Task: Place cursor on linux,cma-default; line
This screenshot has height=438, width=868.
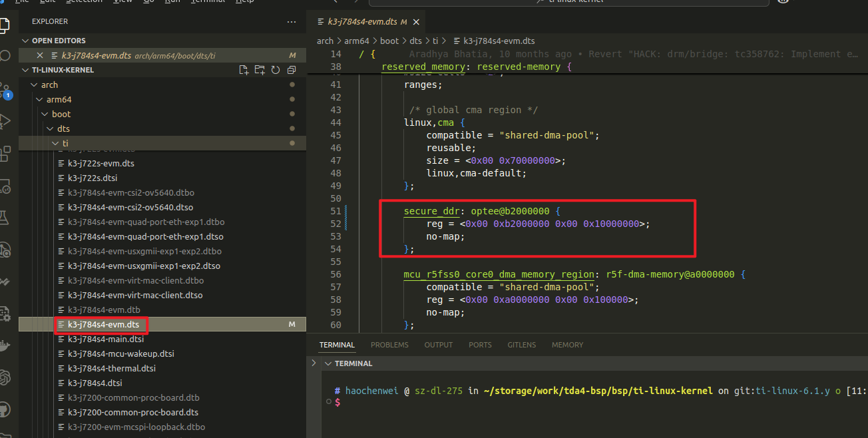Action: point(476,173)
